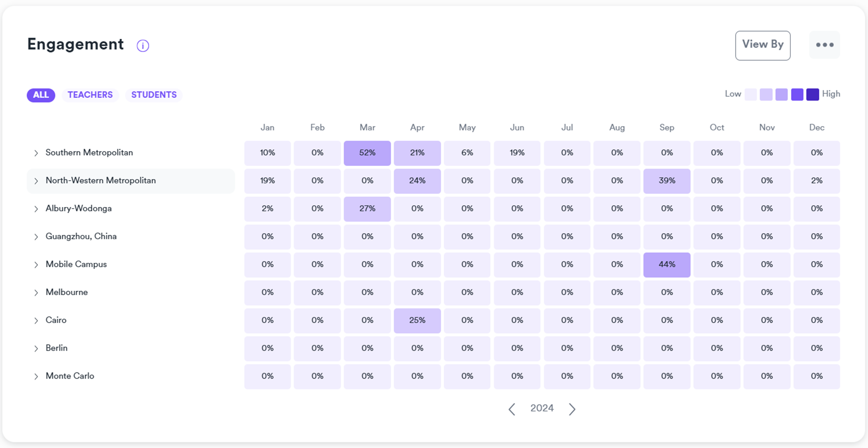Image resolution: width=868 pixels, height=448 pixels.
Task: Go to the previous year arrow
Action: (512, 409)
